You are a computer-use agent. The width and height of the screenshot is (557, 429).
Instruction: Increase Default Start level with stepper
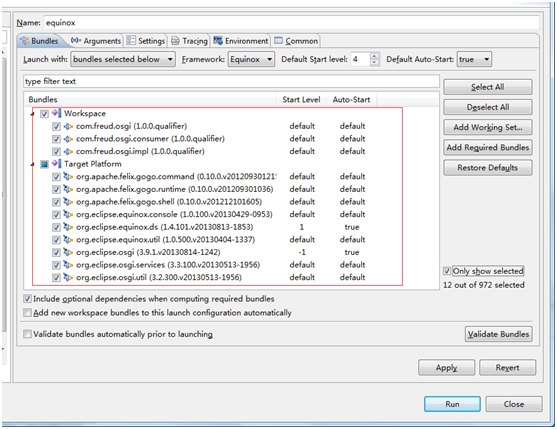point(374,56)
